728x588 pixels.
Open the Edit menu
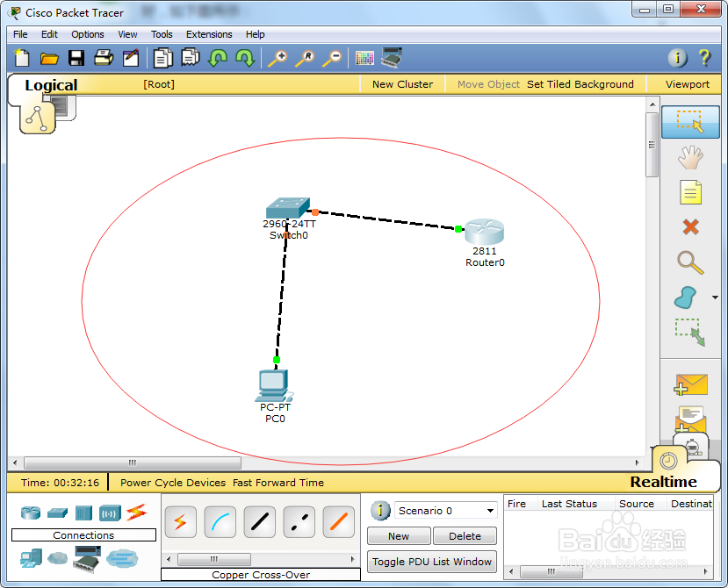pos(49,34)
